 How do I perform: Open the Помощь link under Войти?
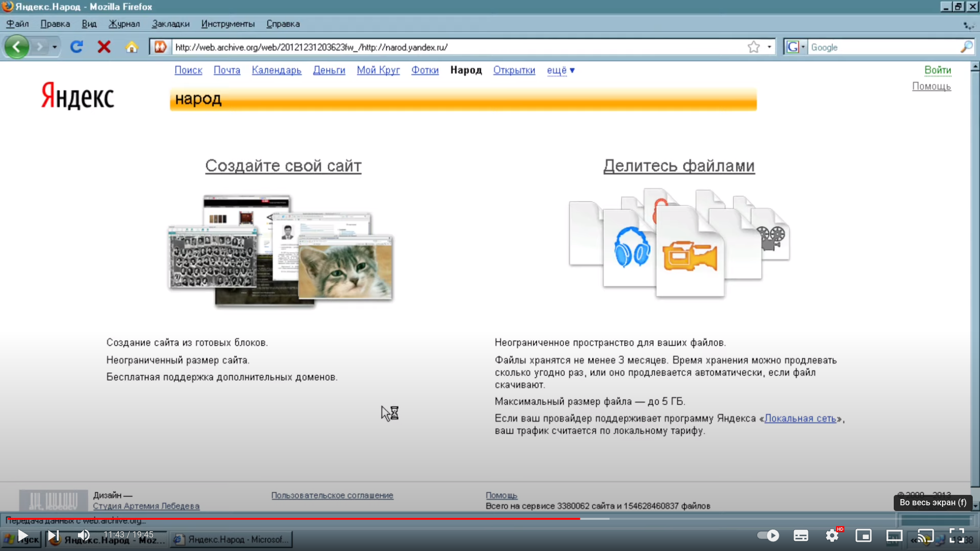931,86
